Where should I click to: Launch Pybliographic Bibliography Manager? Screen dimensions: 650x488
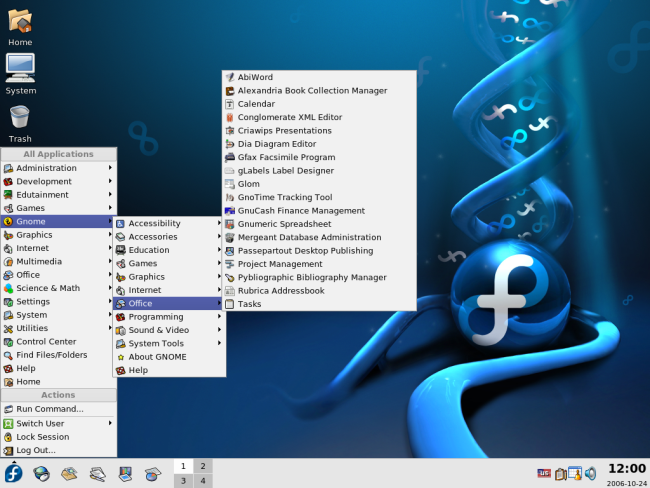[319, 277]
